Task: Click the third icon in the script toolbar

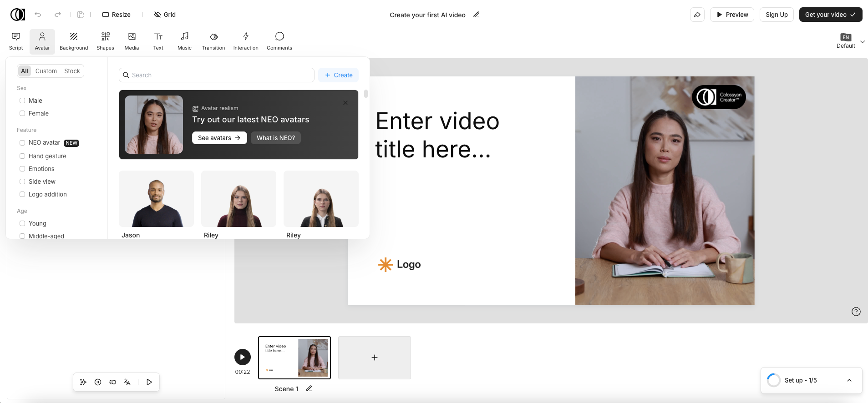Action: pos(112,382)
